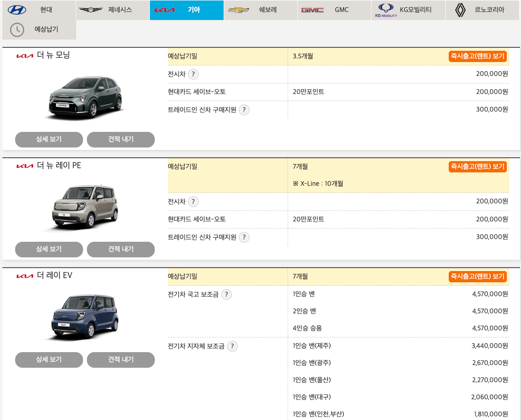Click 견적 내기 for 더 뉴 모닝
The width and height of the screenshot is (521, 420).
pos(121,139)
